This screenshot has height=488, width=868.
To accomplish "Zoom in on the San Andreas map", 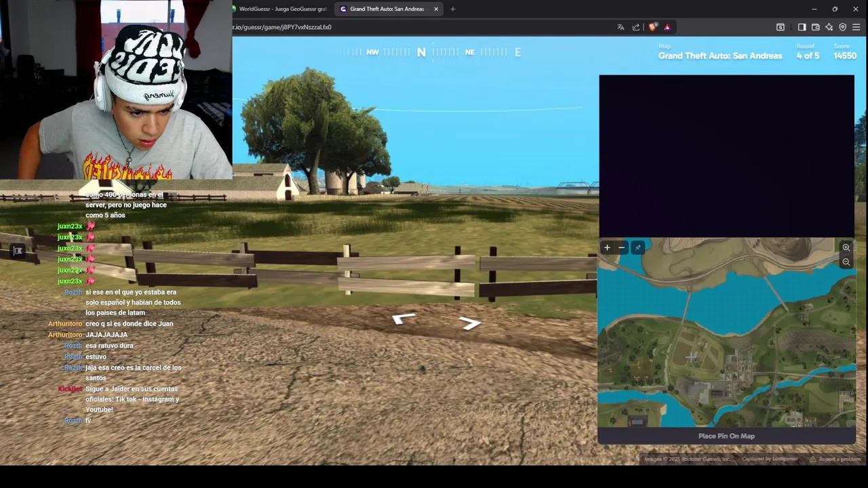I will pyautogui.click(x=846, y=247).
